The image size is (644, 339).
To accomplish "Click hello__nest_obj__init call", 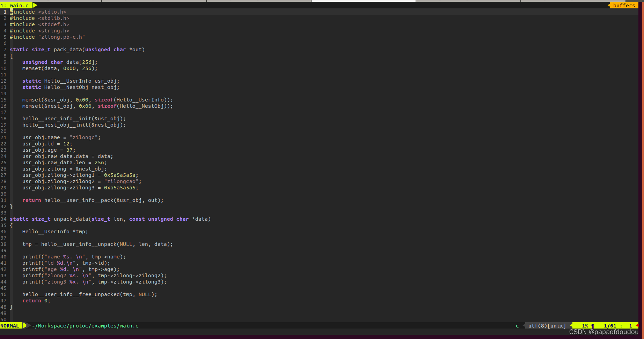I will (74, 125).
